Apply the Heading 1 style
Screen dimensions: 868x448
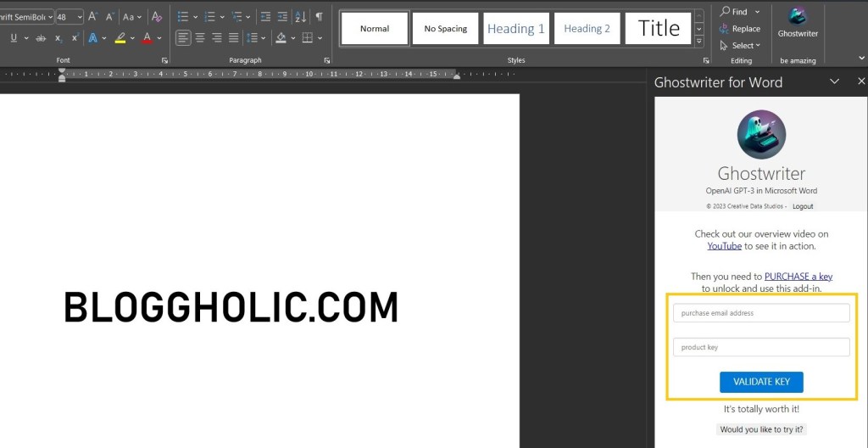click(516, 28)
